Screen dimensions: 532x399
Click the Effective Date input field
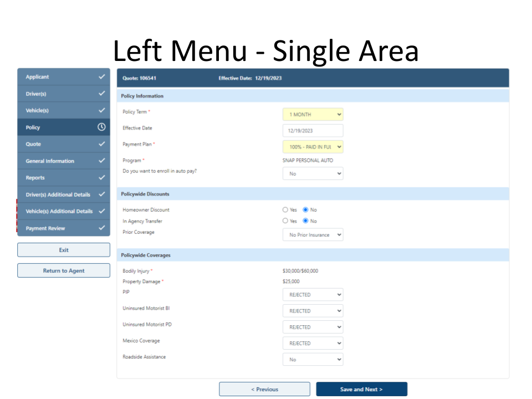[313, 131]
